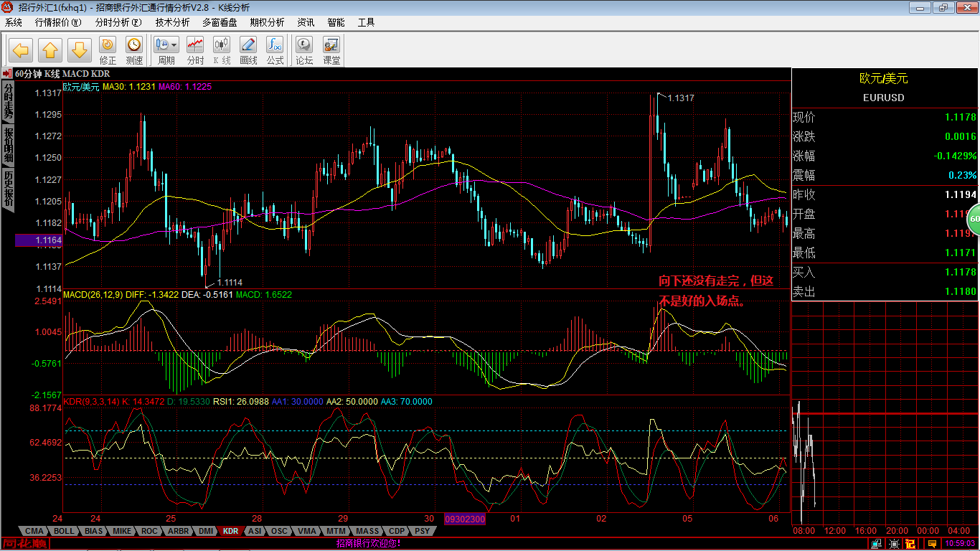This screenshot has width=980, height=551.
Task: Click the 09302300 time marker
Action: (x=465, y=519)
